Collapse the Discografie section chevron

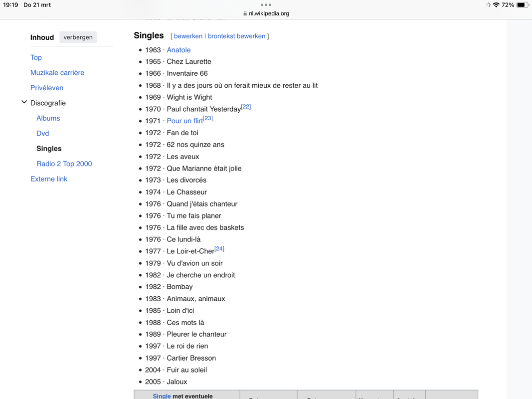tap(24, 102)
